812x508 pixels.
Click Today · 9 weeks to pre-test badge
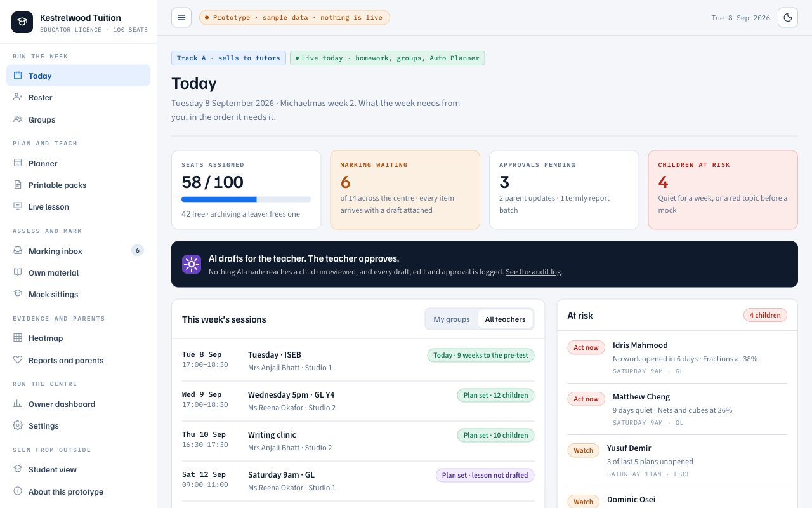(481, 355)
